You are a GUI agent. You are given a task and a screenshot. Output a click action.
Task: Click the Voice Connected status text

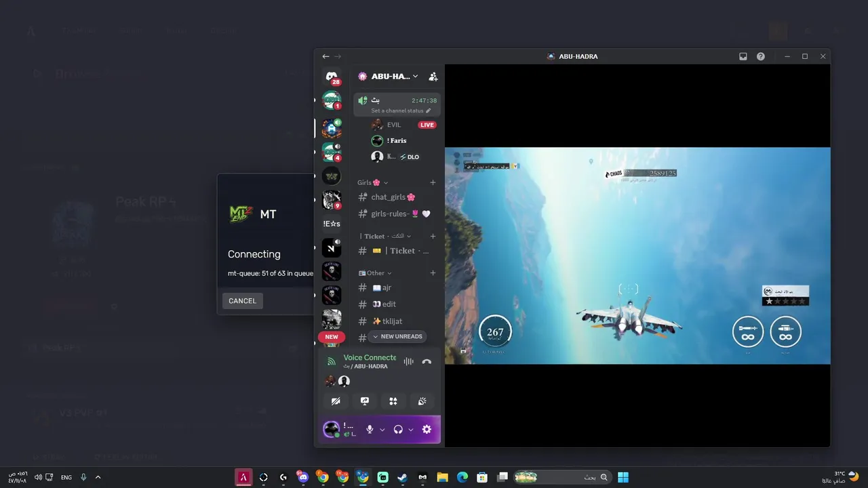coord(370,357)
